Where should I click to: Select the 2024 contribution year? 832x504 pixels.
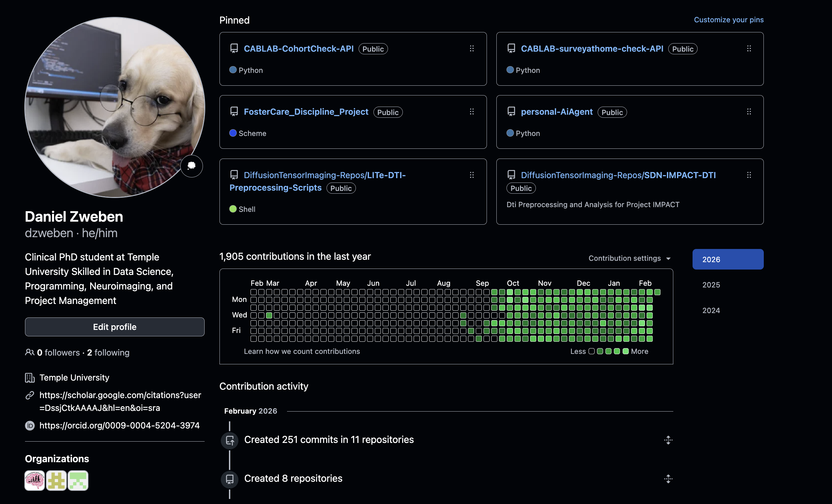point(711,310)
